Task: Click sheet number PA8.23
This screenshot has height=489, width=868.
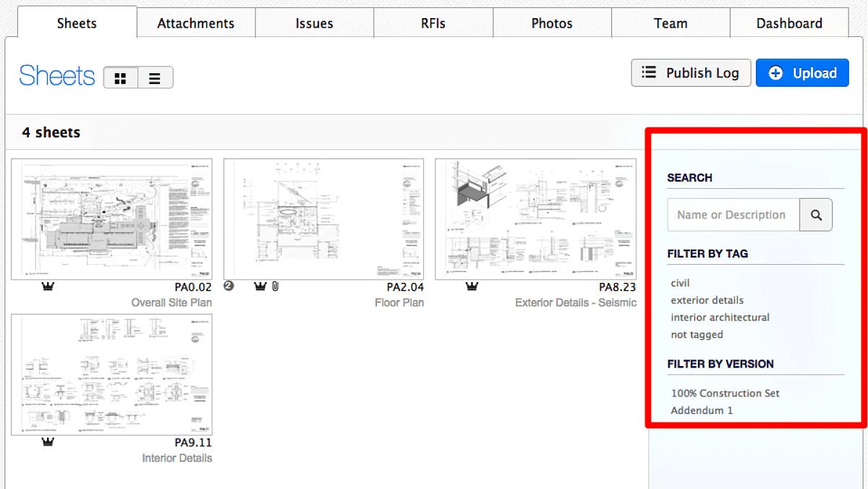Action: pos(617,287)
